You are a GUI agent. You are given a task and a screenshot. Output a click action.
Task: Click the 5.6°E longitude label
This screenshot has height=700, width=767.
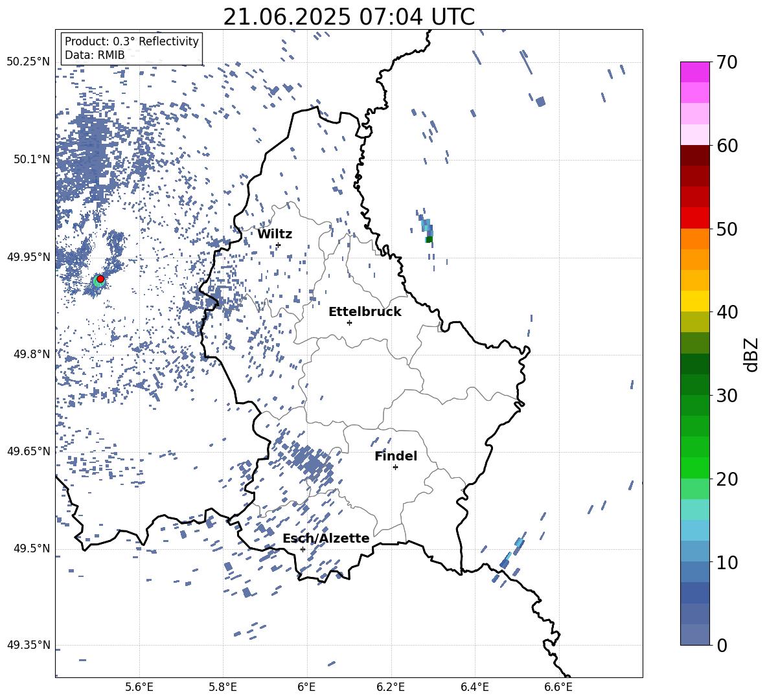[139, 687]
